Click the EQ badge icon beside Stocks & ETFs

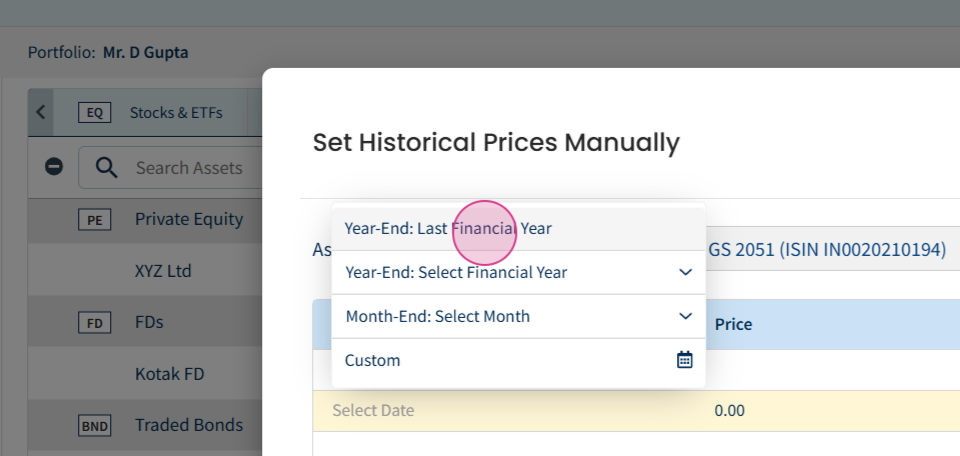94,113
